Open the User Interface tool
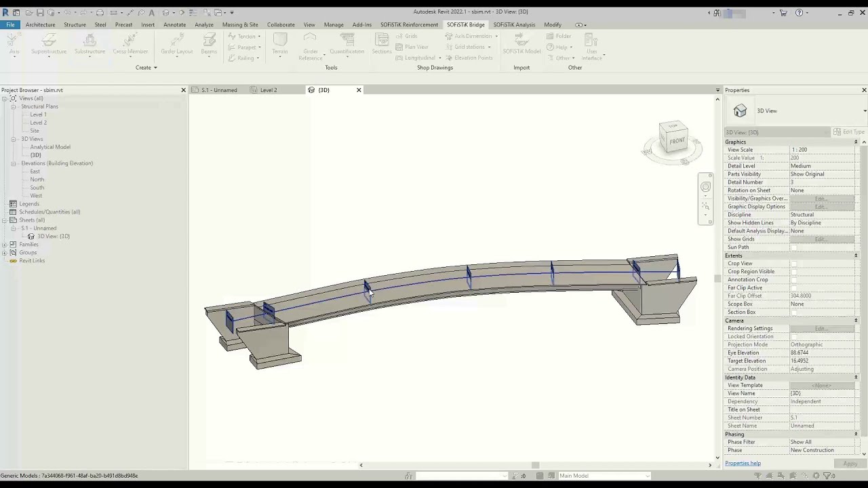Image resolution: width=868 pixels, height=488 pixels. coord(592,47)
